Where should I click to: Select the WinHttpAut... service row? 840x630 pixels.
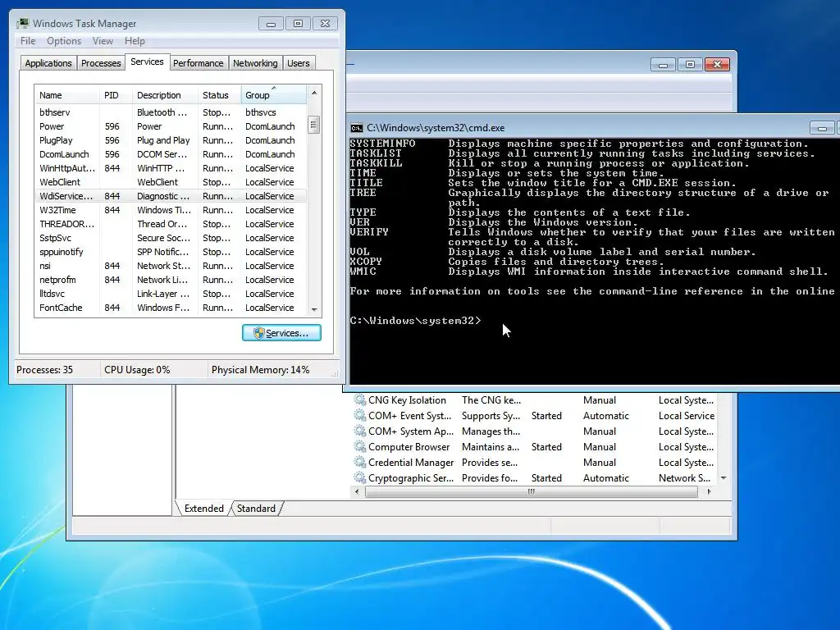[x=171, y=168]
